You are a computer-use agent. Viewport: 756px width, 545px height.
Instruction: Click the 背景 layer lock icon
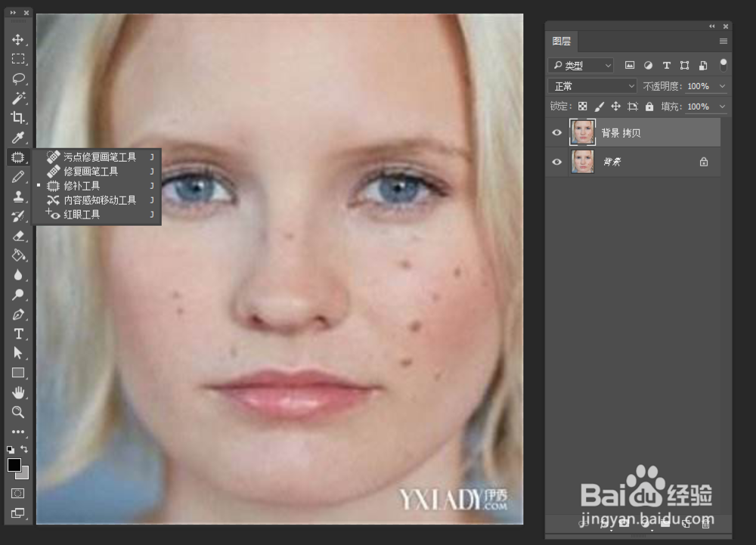(x=704, y=162)
